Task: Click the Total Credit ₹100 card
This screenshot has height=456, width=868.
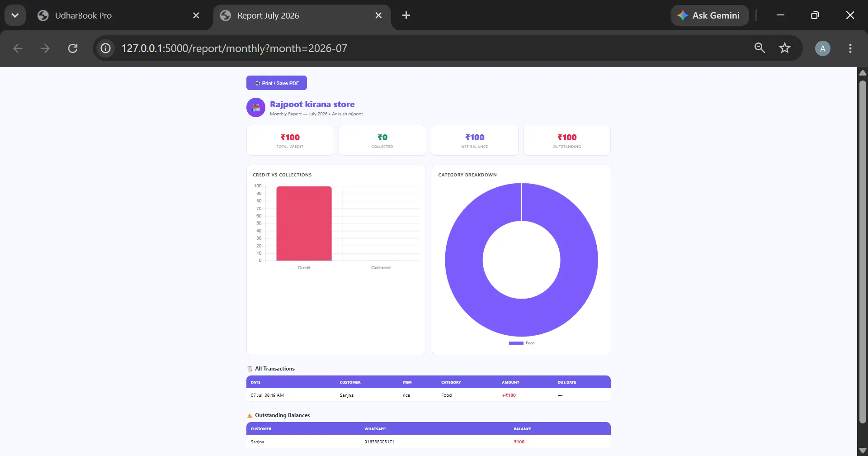Action: 290,140
